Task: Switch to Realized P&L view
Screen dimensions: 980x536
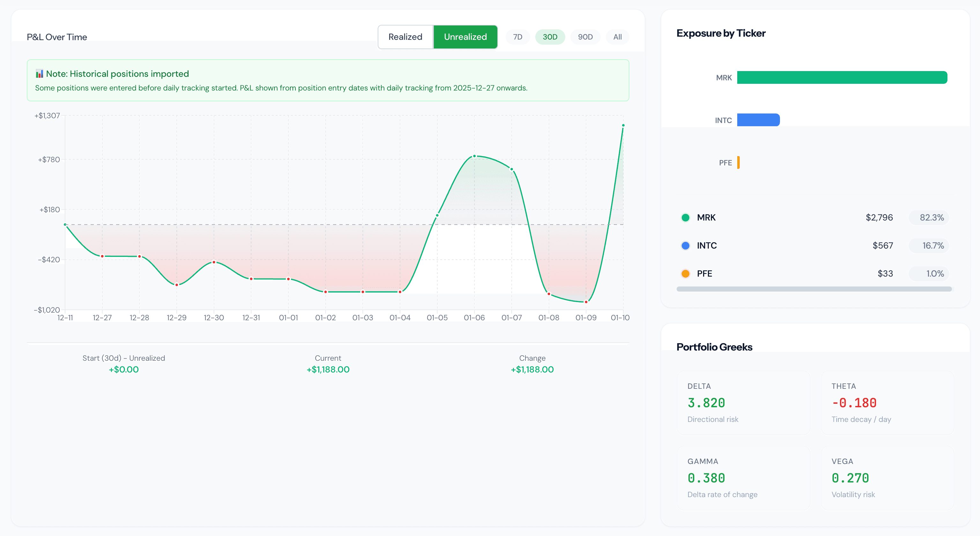Action: [405, 37]
